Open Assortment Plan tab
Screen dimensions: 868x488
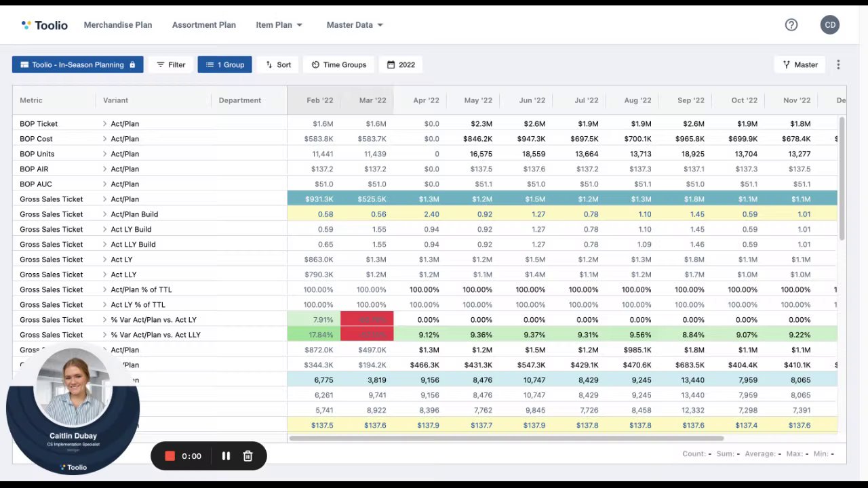pos(204,25)
